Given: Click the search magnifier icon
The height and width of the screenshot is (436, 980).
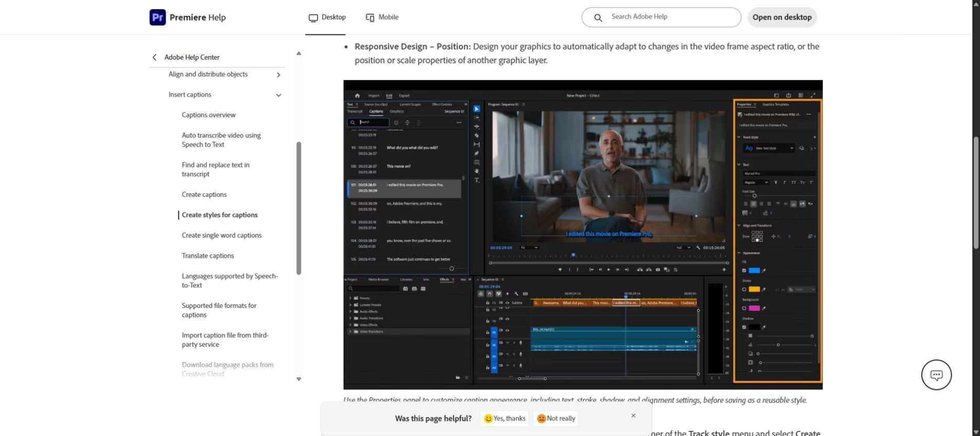Looking at the screenshot, I should pos(598,17).
